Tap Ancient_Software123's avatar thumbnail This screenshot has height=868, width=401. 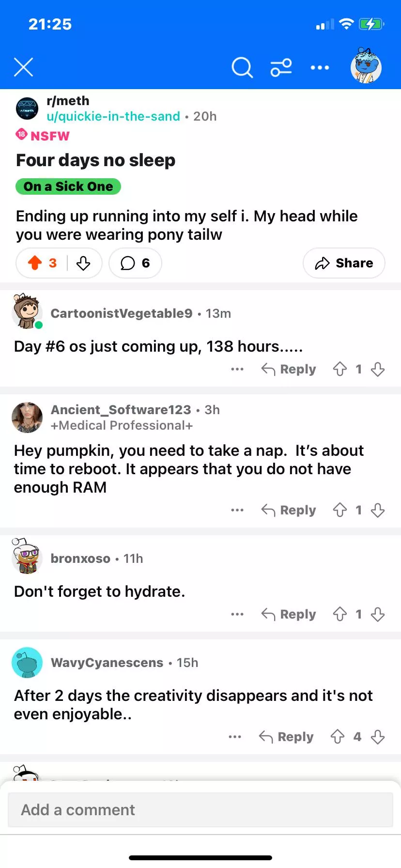[x=27, y=417]
